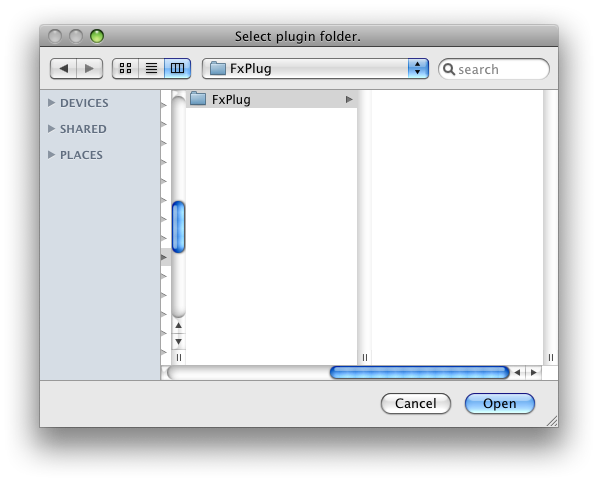Click the vertical scroll down arrow
The width and height of the screenshot is (598, 482).
click(x=178, y=341)
